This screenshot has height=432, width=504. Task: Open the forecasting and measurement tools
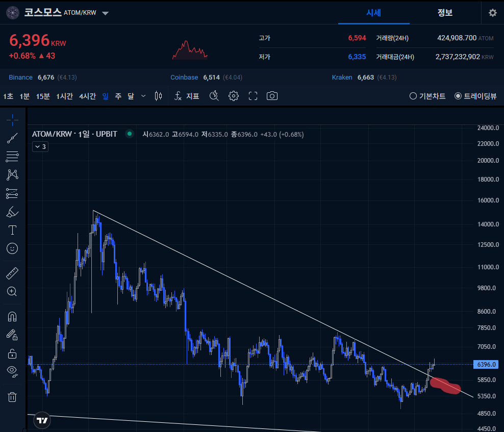[x=12, y=193]
